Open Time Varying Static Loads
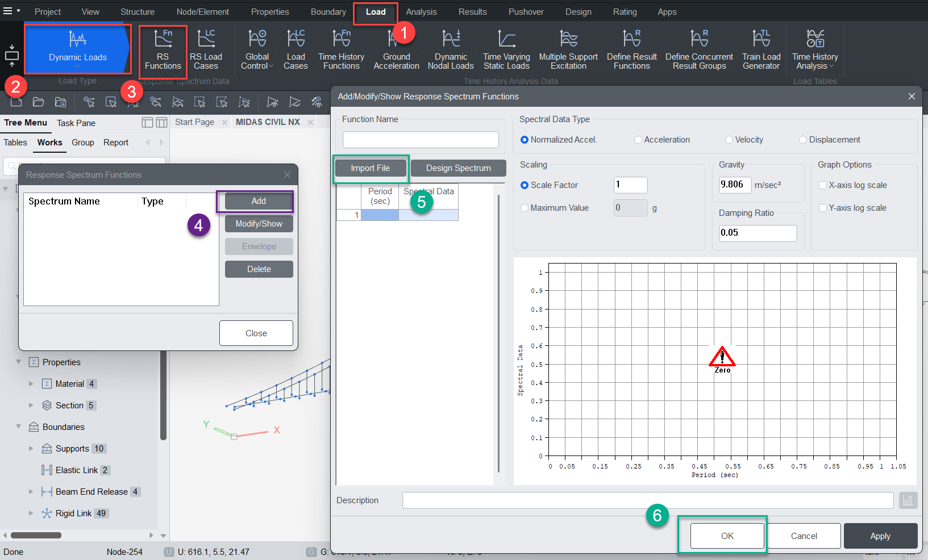The height and width of the screenshot is (560, 928). (506, 50)
